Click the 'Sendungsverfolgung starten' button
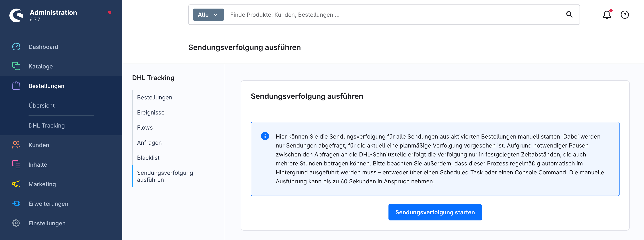This screenshot has width=644, height=240. [x=435, y=212]
